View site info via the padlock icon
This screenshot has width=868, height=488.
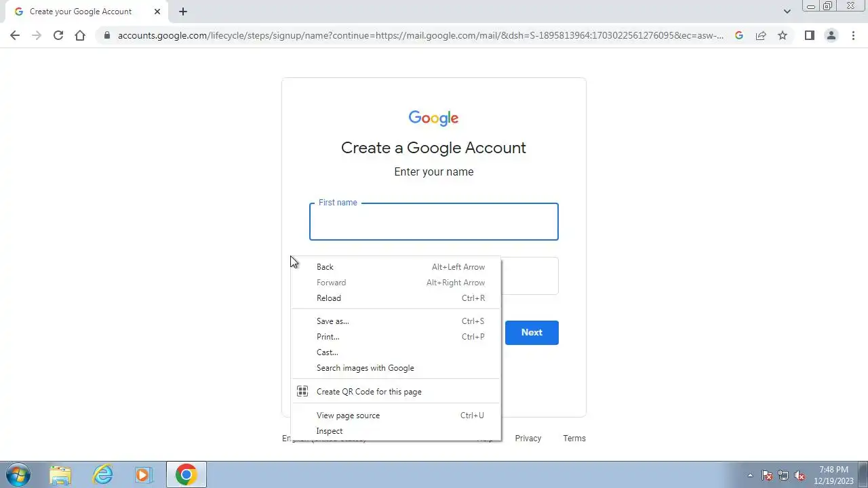click(106, 35)
